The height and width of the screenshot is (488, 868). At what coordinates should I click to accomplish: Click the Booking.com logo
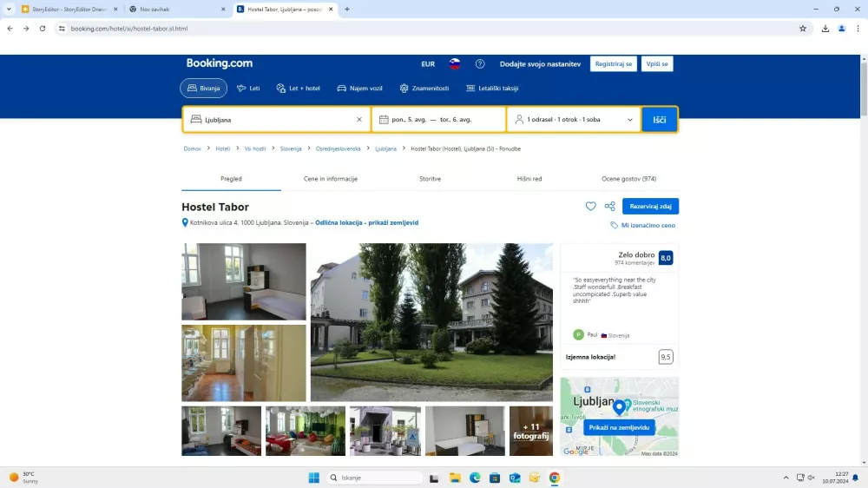click(x=220, y=63)
